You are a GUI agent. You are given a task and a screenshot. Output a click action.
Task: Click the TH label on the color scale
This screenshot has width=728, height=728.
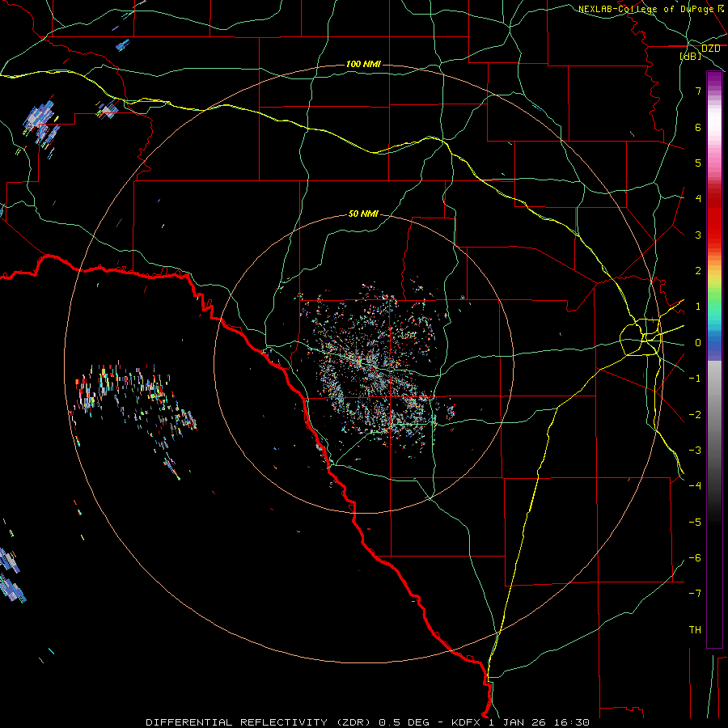click(695, 630)
